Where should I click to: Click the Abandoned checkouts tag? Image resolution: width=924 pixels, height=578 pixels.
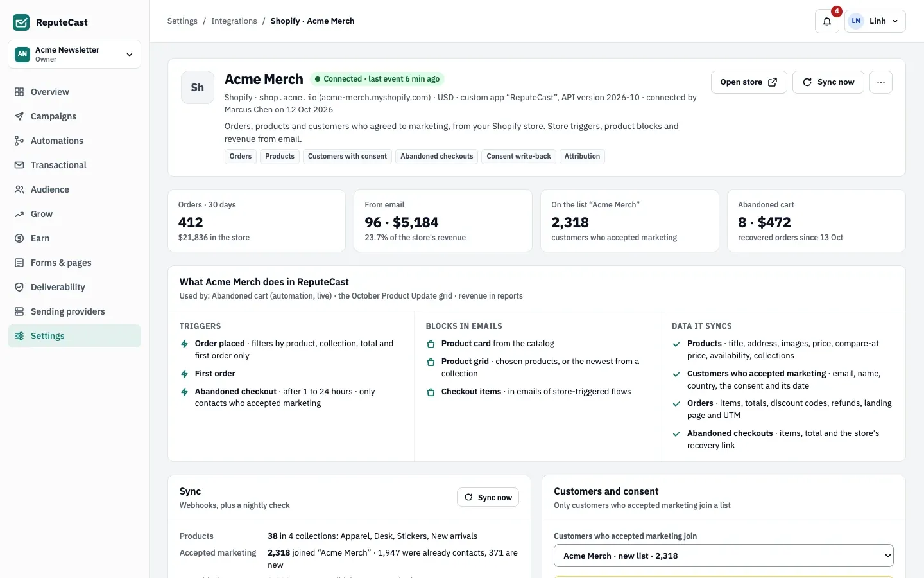437,157
